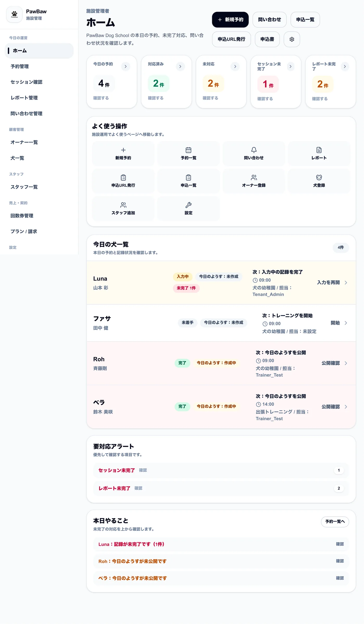Open 問い合わせ管理 in the sidebar
The image size is (364, 624).
point(39,114)
